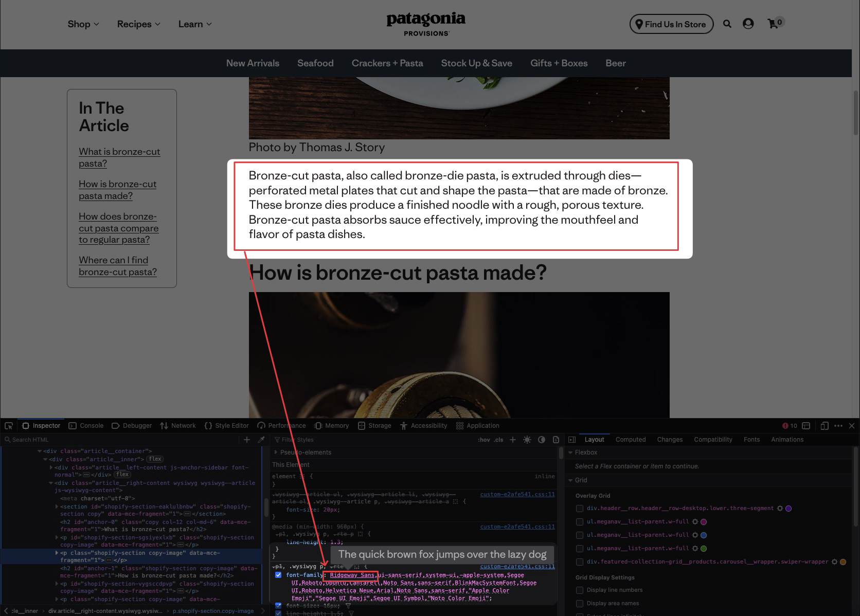This screenshot has height=616, width=860.
Task: Go to Where can I find bronze-cut pasta?
Action: [x=118, y=266]
